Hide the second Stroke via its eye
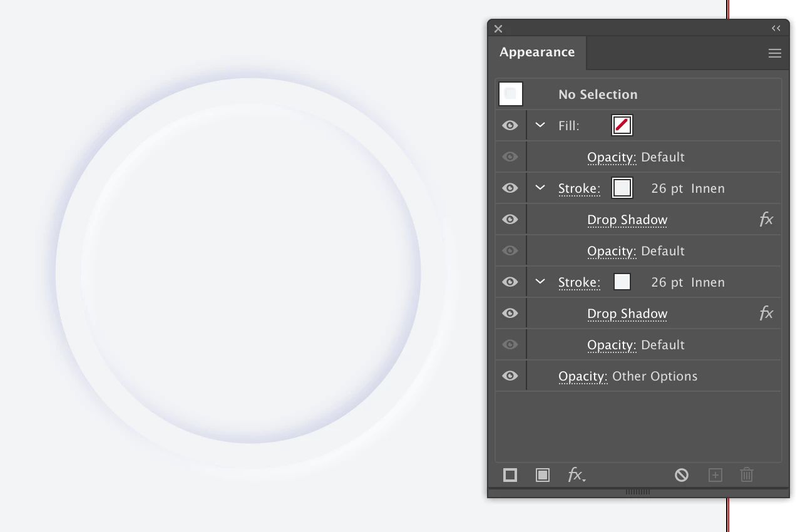The image size is (810, 532). 510,282
